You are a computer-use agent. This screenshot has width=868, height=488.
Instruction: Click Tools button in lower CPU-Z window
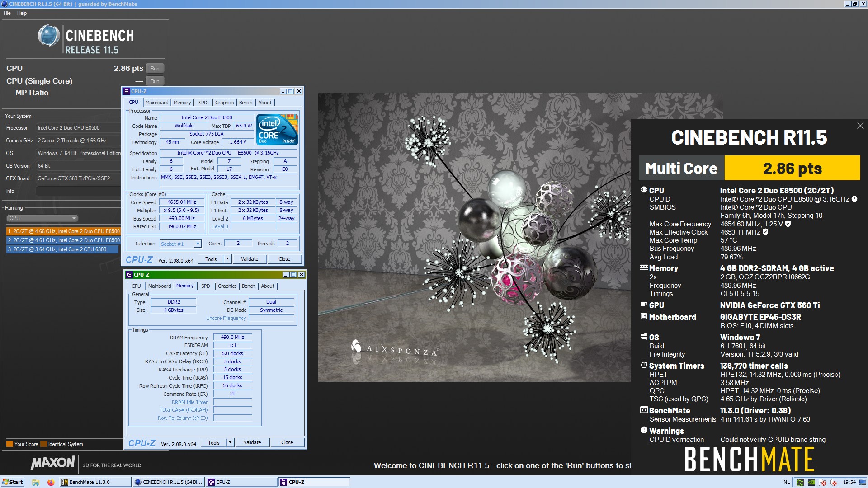click(x=214, y=442)
